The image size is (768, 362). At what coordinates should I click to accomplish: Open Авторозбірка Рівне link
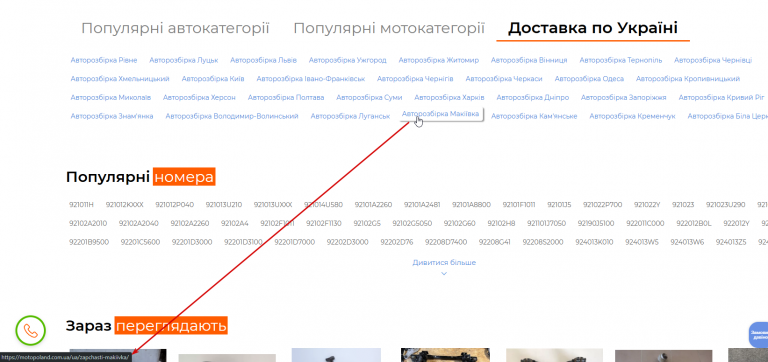tap(104, 60)
